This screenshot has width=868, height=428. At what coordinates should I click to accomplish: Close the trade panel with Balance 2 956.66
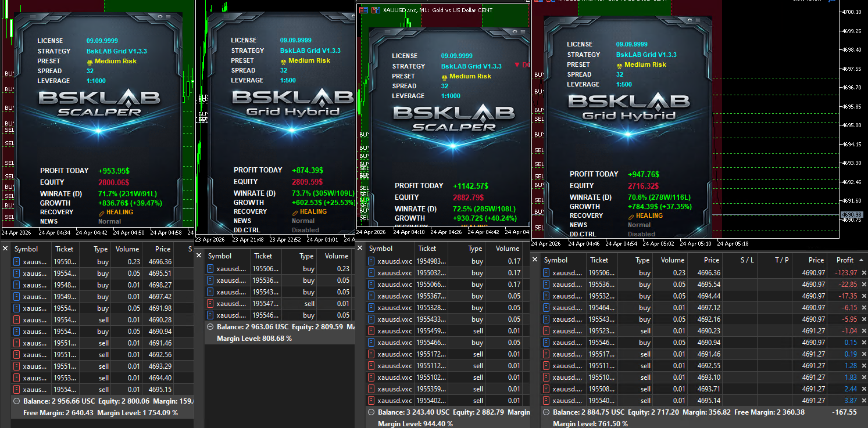coord(5,249)
